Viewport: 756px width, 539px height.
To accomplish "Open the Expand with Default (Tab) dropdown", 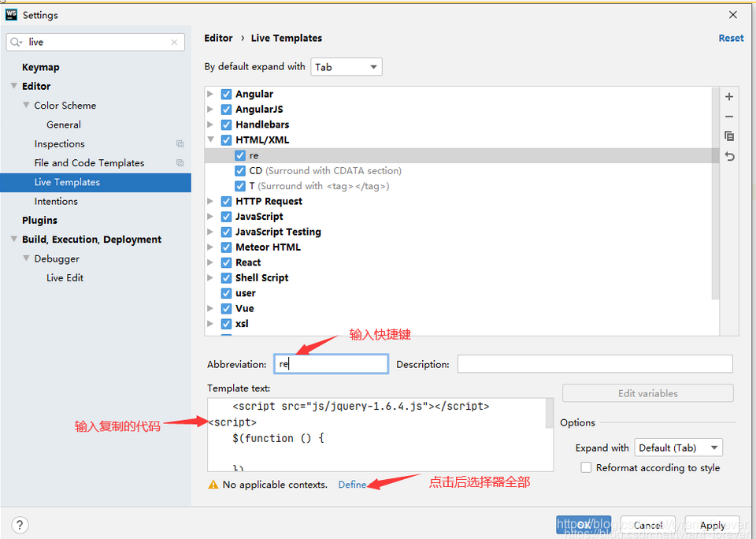I will [678, 448].
